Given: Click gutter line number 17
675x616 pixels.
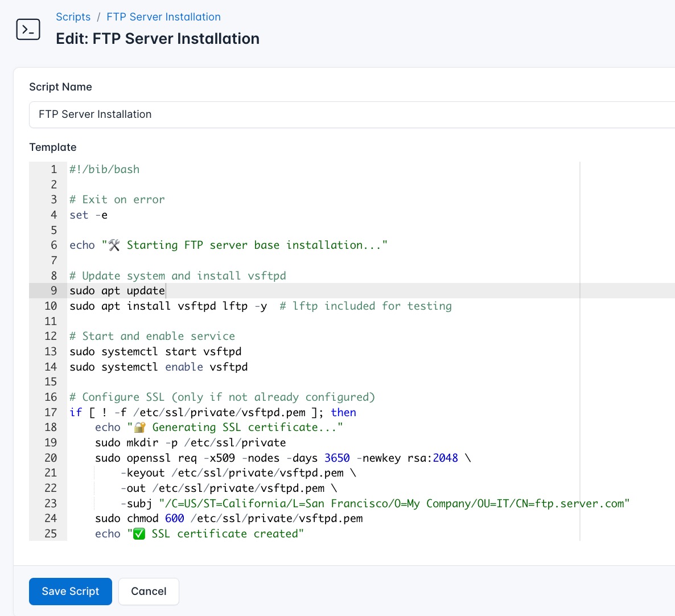Looking at the screenshot, I should point(51,412).
